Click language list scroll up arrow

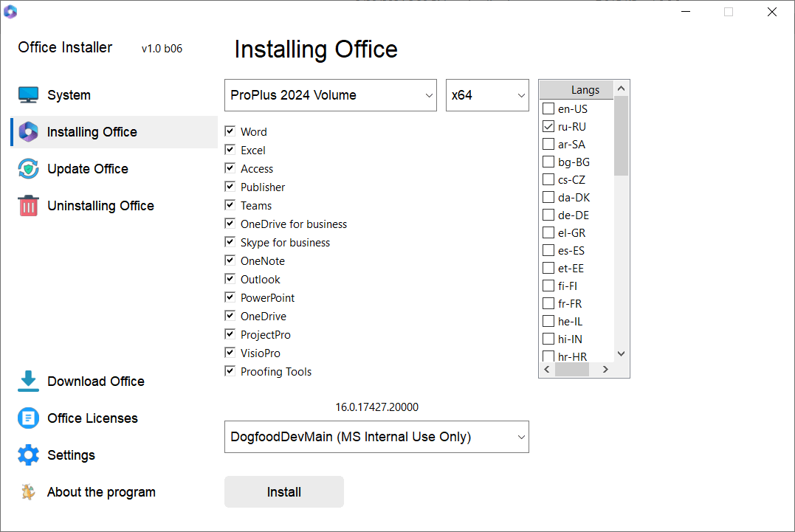621,89
